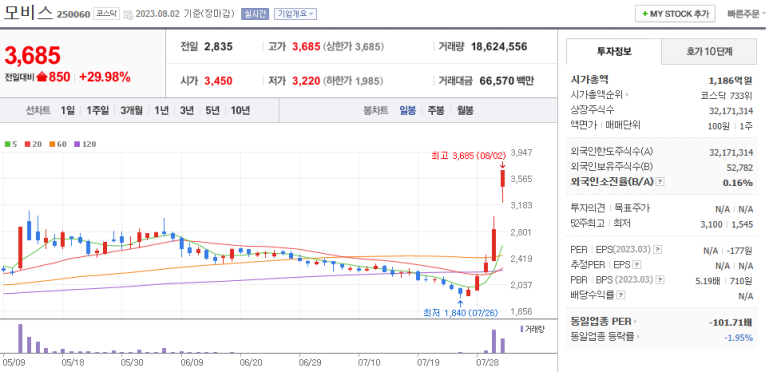
Task: Select the 10년 line chart period
Action: click(x=240, y=110)
